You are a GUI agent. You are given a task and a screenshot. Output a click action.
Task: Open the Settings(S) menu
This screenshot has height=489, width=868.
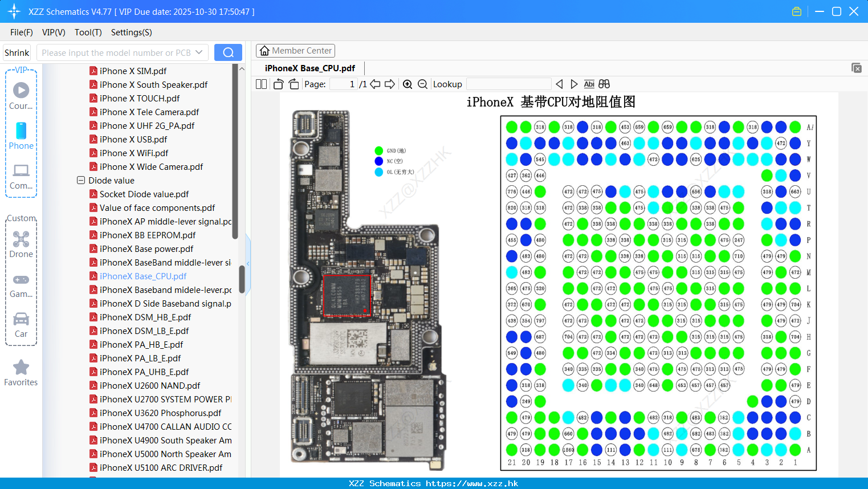pos(131,32)
